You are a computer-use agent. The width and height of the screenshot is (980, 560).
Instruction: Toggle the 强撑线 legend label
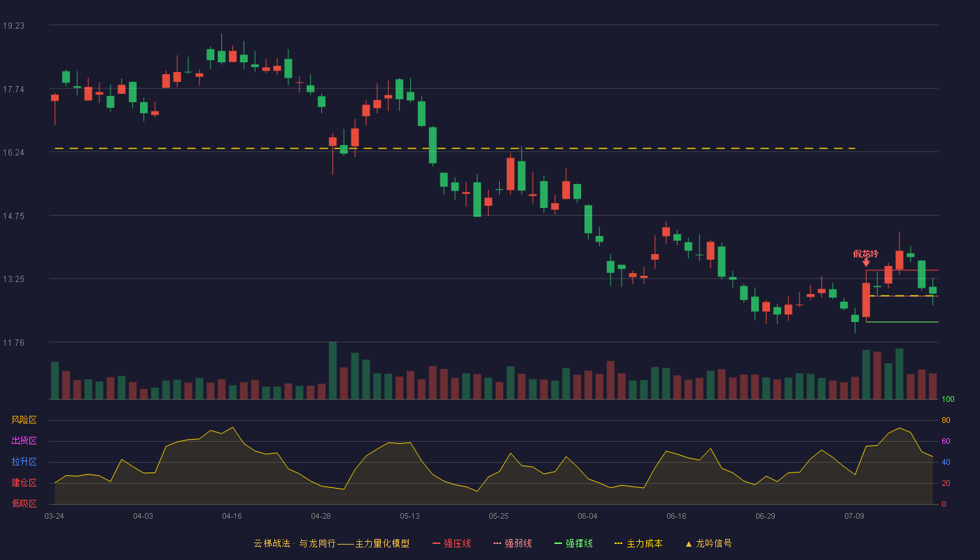[579, 543]
